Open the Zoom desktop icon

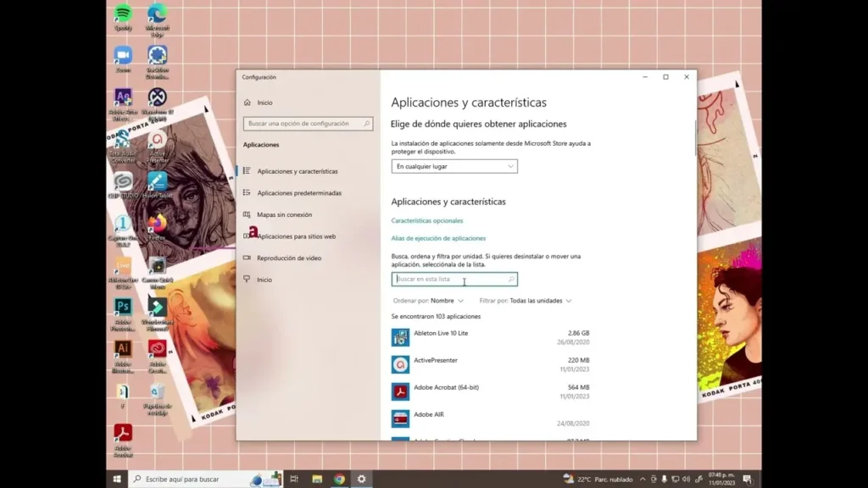tap(123, 55)
